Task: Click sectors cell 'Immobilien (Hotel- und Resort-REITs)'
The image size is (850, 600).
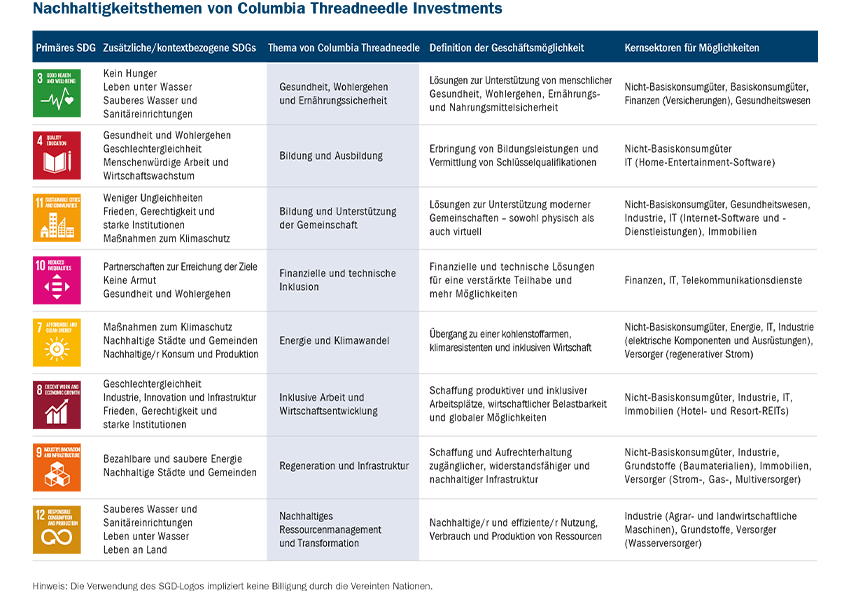Action: (706, 411)
